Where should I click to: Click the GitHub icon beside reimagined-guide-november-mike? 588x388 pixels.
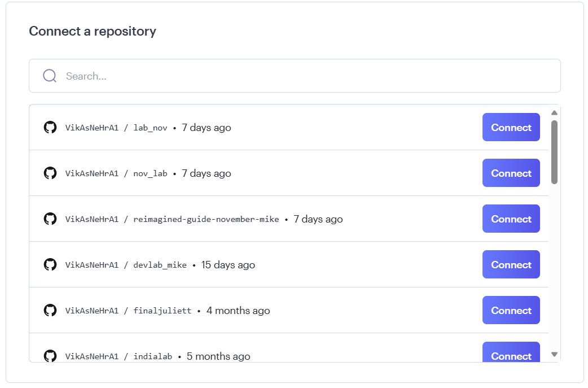50,219
